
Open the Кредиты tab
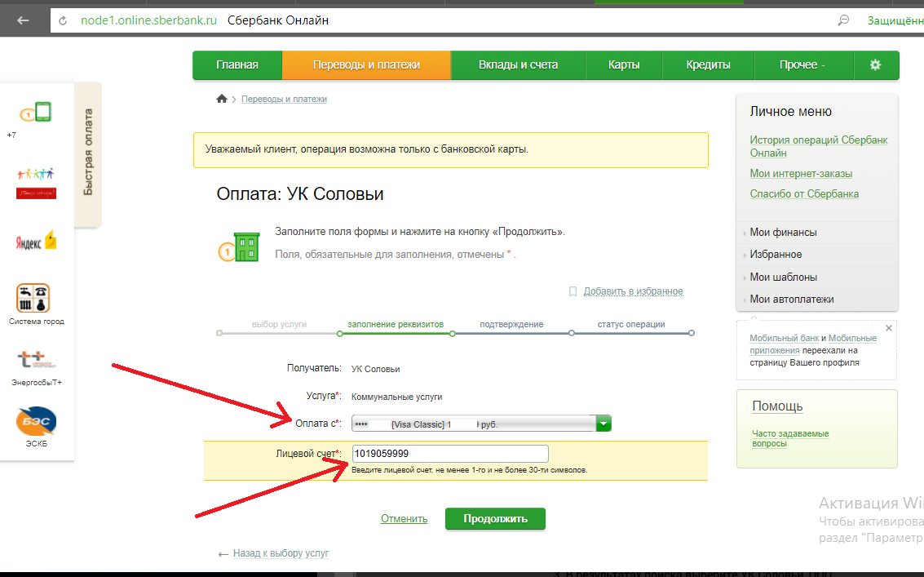709,65
